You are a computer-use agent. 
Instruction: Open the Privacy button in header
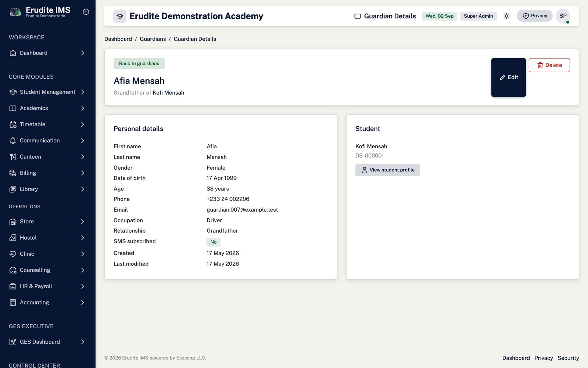(x=535, y=16)
